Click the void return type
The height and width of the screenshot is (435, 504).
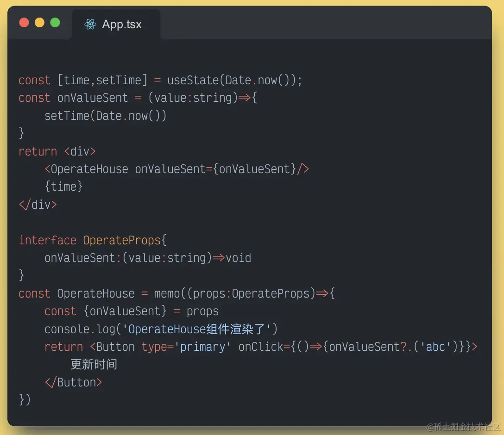tap(239, 258)
